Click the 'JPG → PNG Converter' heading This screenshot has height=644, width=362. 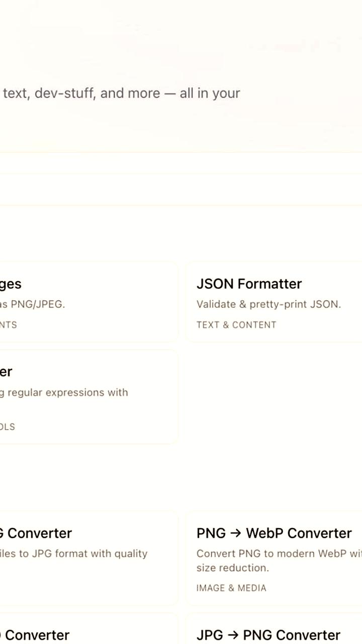point(268,635)
